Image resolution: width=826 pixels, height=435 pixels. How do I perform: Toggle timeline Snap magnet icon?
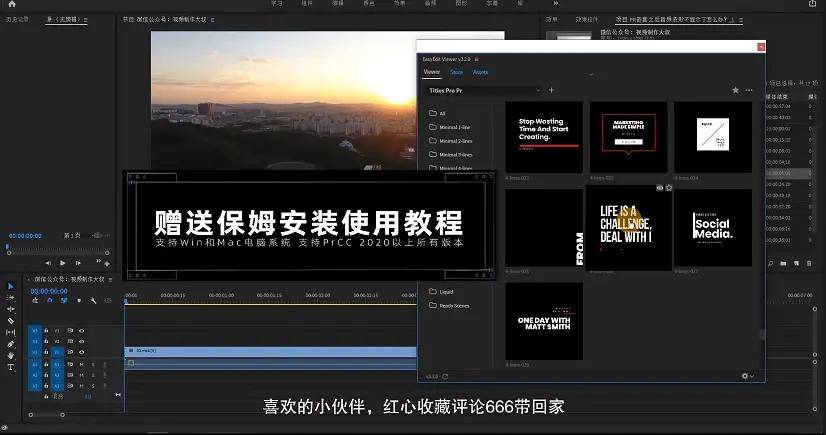click(x=50, y=301)
